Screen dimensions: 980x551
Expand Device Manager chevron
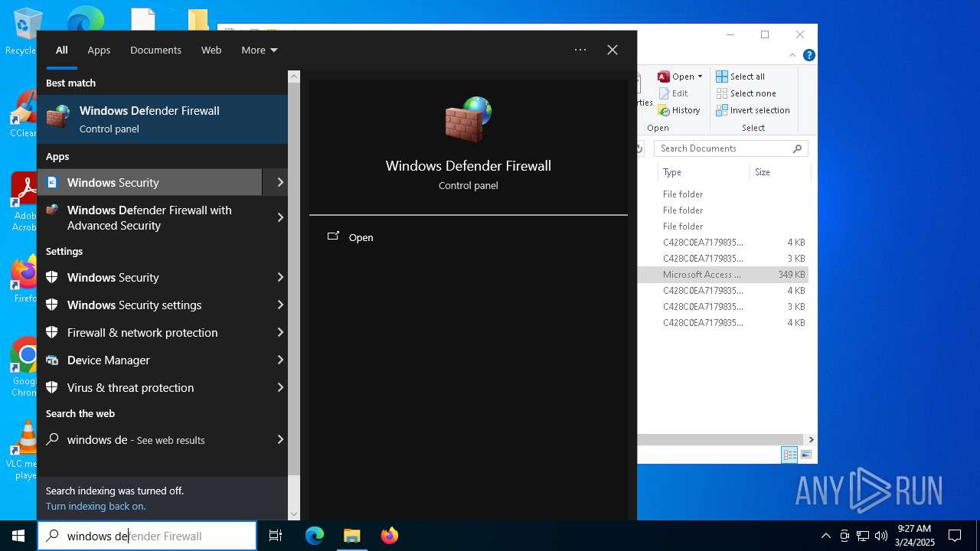pyautogui.click(x=280, y=360)
